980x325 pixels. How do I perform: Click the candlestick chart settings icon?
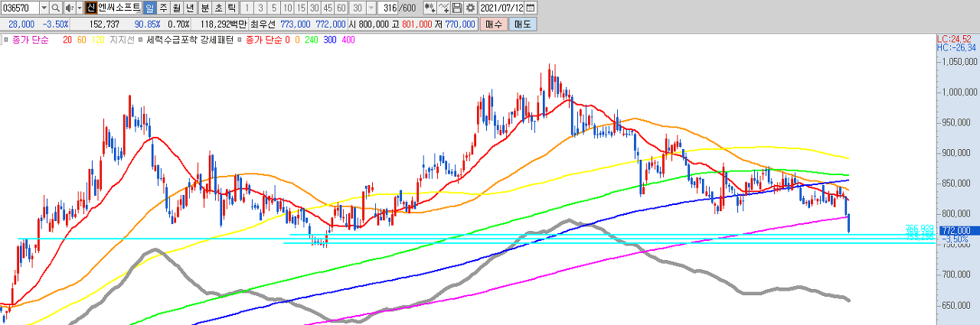pyautogui.click(x=429, y=8)
